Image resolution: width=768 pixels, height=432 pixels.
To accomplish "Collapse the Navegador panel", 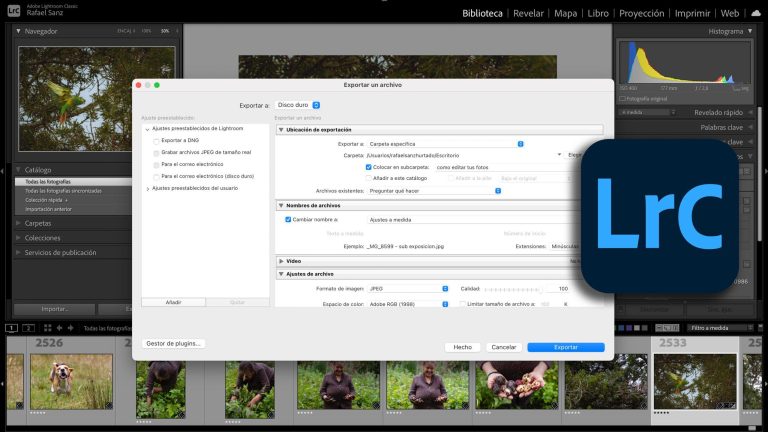I will point(19,31).
